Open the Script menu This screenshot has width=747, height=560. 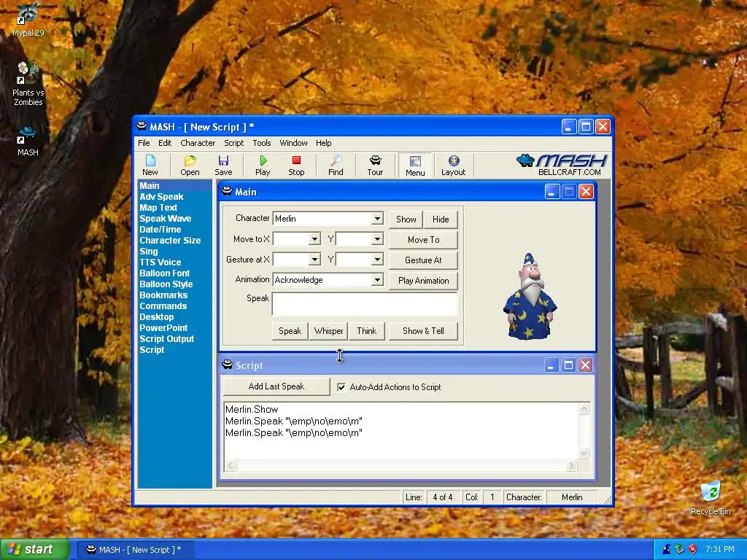(x=234, y=143)
